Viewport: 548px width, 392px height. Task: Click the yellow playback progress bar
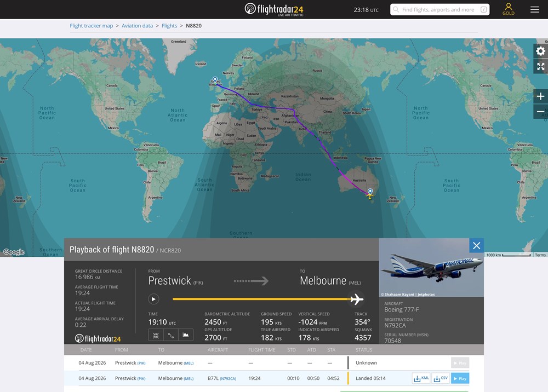click(x=261, y=299)
